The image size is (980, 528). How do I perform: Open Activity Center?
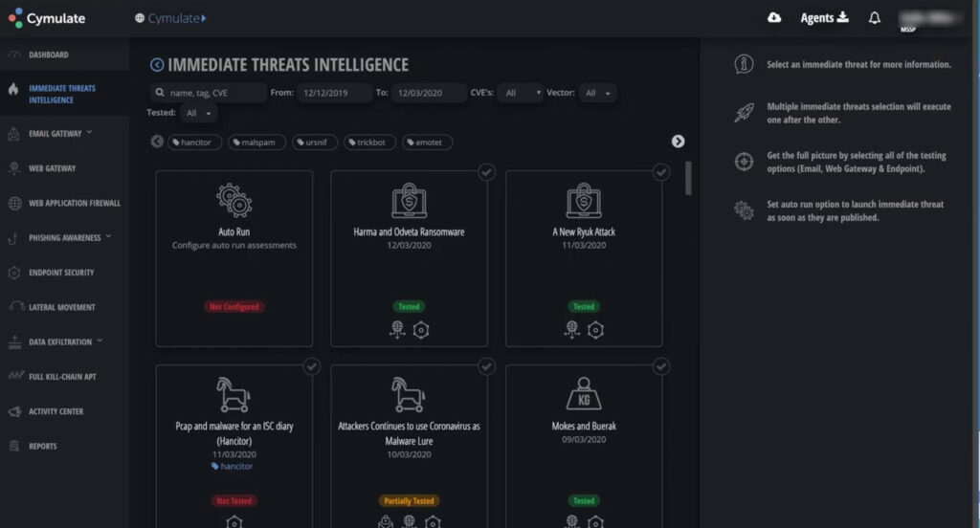[x=56, y=411]
